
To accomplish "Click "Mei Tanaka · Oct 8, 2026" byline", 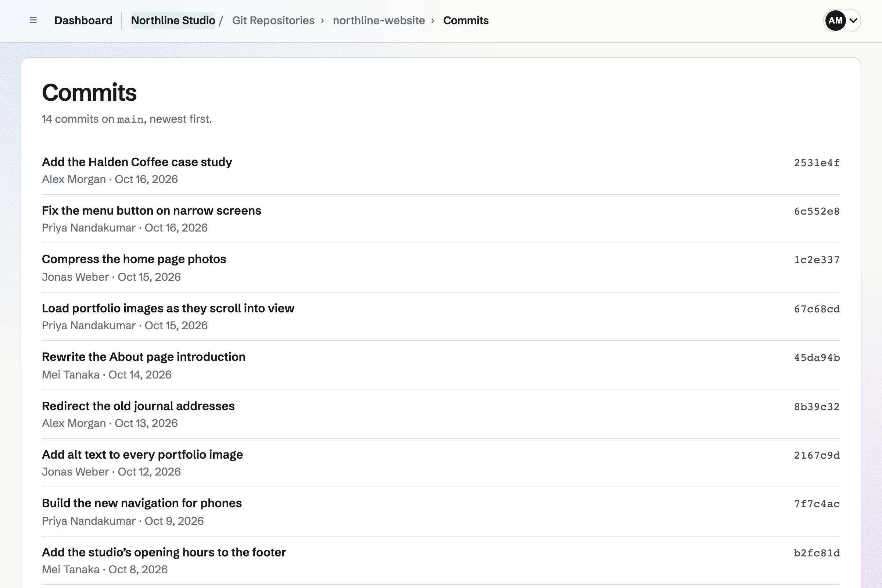I will tap(105, 569).
